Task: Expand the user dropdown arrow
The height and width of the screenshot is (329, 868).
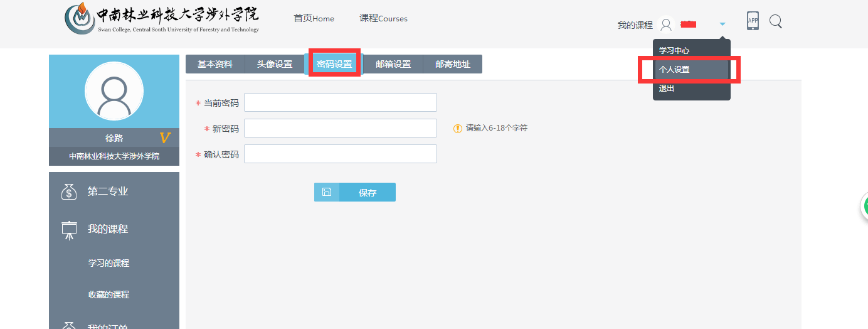Action: (x=722, y=24)
